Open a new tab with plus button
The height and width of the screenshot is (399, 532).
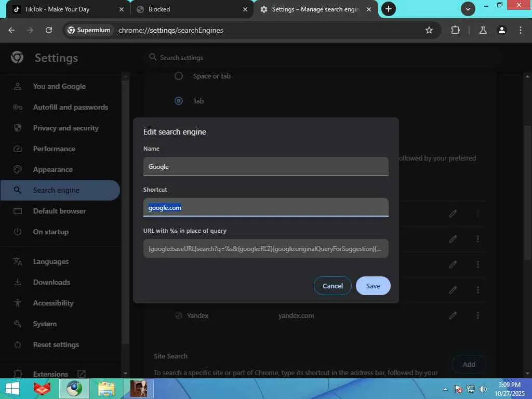[x=389, y=9]
